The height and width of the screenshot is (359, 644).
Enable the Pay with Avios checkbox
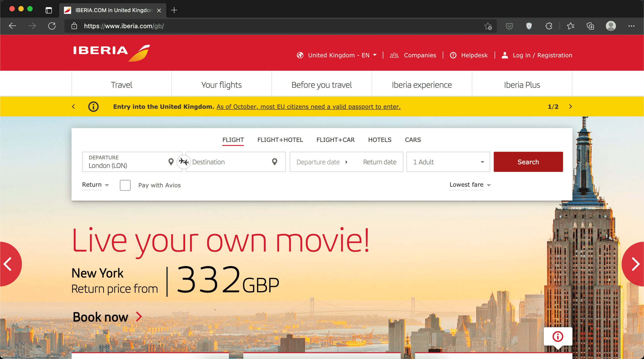click(125, 185)
